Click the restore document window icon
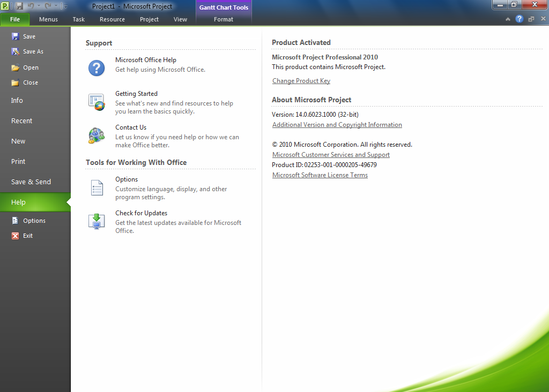The image size is (549, 392). 531,19
